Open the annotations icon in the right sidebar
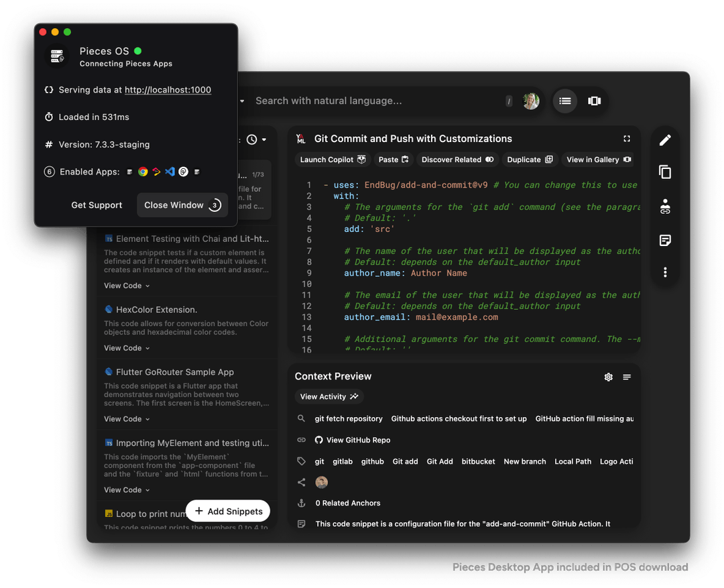The image size is (724, 588). (x=664, y=240)
